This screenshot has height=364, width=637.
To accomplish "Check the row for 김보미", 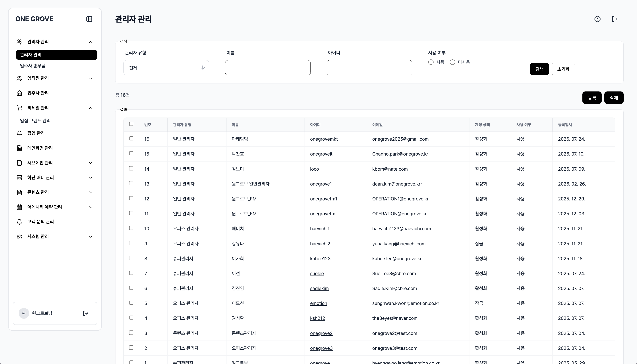I will pos(131,169).
